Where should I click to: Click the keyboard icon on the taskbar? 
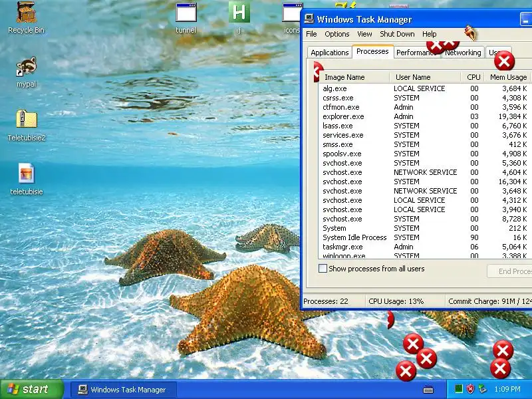(428, 389)
